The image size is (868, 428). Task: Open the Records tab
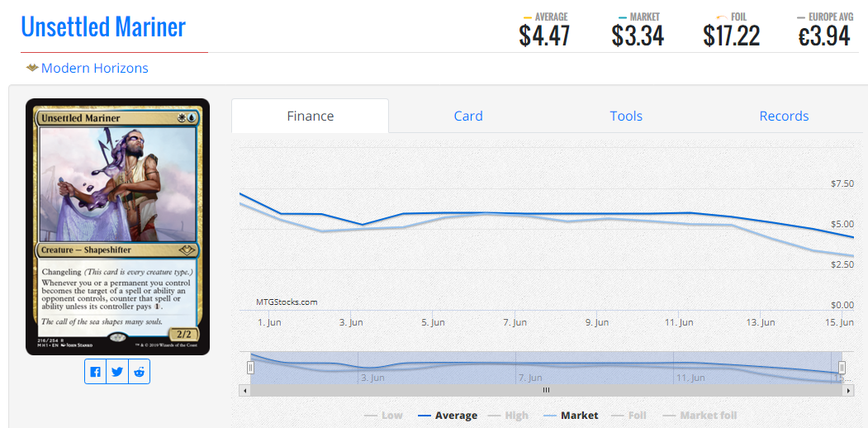coord(784,117)
